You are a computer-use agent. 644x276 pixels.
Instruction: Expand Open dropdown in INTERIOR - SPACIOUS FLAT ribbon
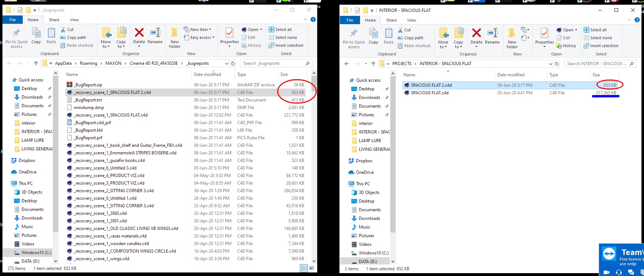(x=576, y=30)
